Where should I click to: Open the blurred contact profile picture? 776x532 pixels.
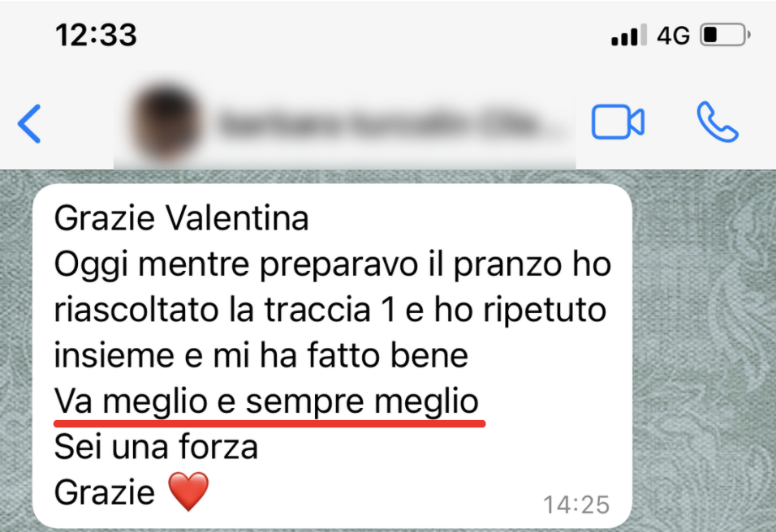[166, 122]
